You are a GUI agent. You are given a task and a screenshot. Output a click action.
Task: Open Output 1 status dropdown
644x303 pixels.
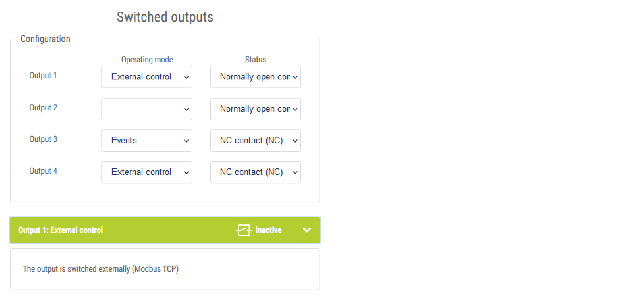[x=255, y=77]
